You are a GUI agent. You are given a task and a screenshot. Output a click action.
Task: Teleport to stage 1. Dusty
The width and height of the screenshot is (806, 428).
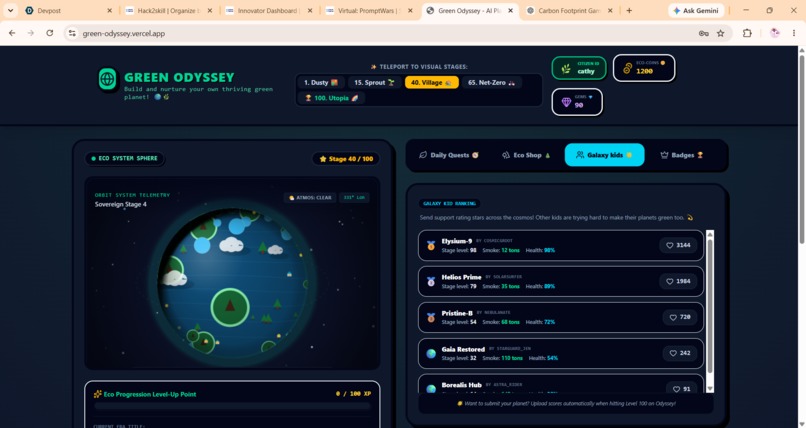321,82
